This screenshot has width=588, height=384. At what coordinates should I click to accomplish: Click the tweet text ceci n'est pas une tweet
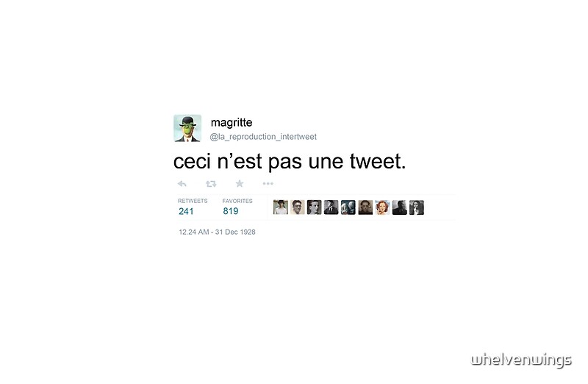click(290, 161)
